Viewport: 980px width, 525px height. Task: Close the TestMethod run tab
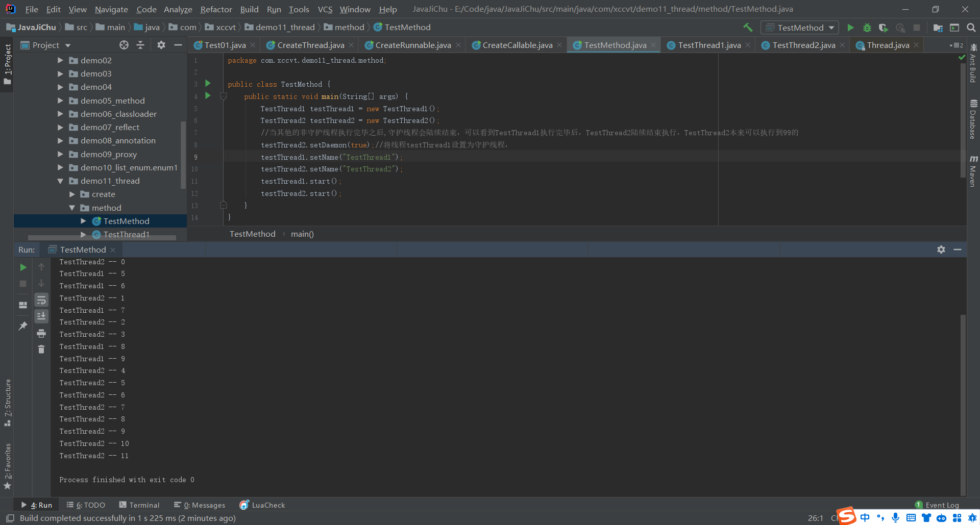pos(113,249)
